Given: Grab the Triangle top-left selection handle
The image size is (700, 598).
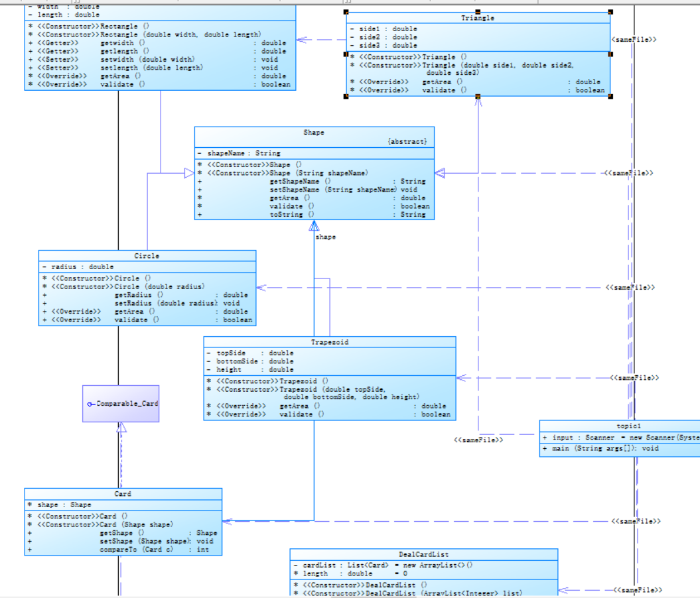Looking at the screenshot, I should pos(346,12).
